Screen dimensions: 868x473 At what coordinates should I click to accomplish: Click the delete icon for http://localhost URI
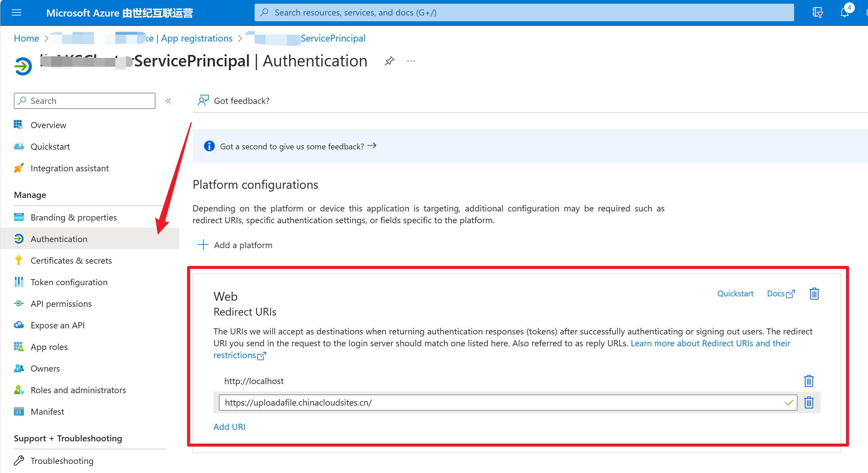809,381
